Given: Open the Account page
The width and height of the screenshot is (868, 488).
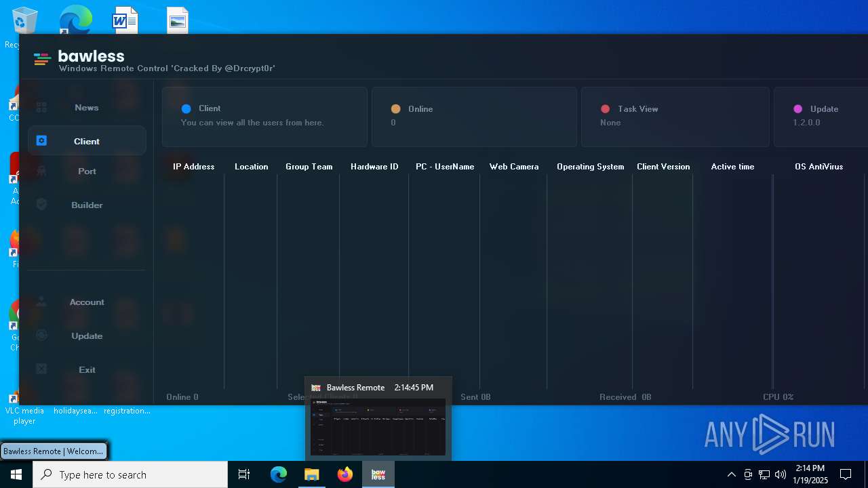Looking at the screenshot, I should click(87, 302).
